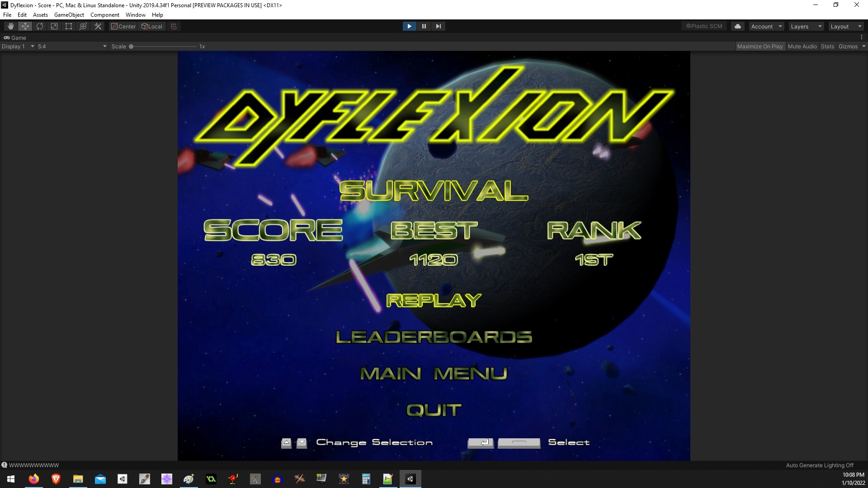Open the GameObject menu
Screen dimensions: 868x488
point(69,14)
